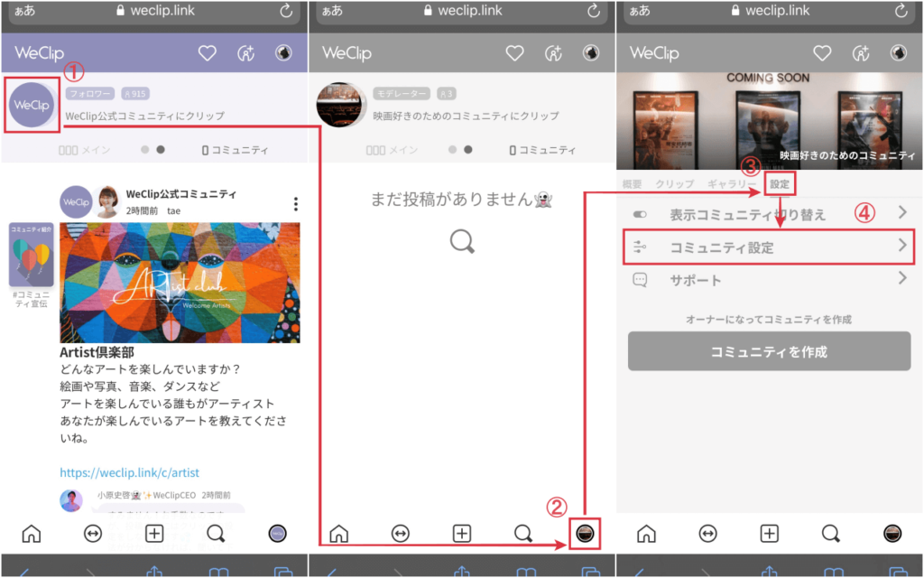The height and width of the screenshot is (578, 924).
Task: Open the tae author avatar on the post
Action: 106,202
